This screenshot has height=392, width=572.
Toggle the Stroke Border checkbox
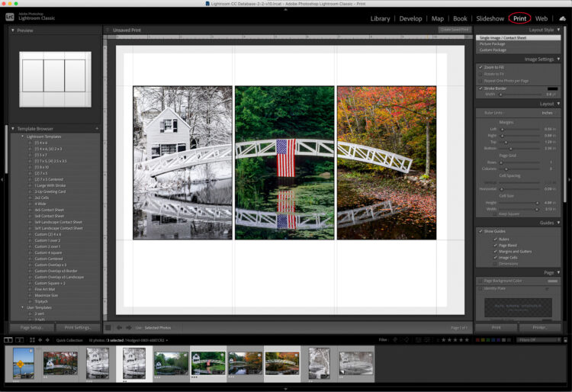(x=480, y=88)
